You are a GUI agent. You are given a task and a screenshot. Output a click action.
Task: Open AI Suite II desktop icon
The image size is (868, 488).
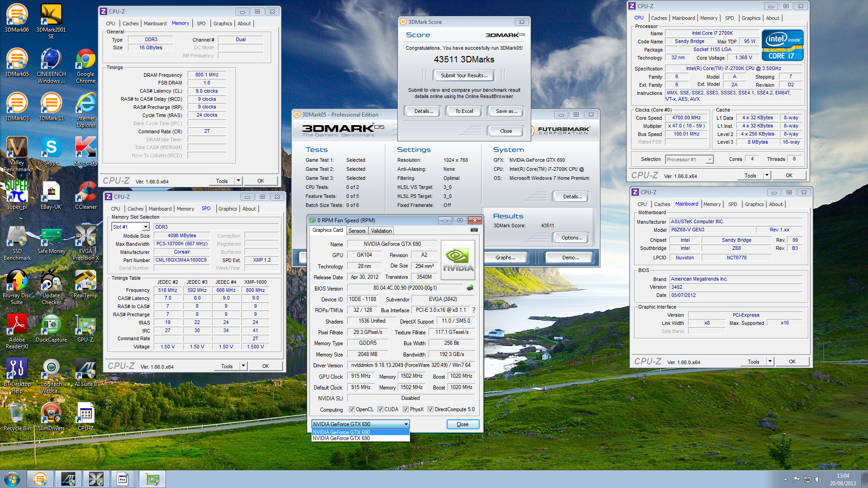coord(85,372)
